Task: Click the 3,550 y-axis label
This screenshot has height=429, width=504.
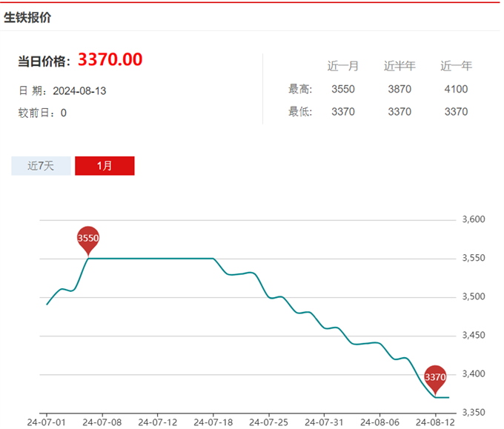Action: 474,258
